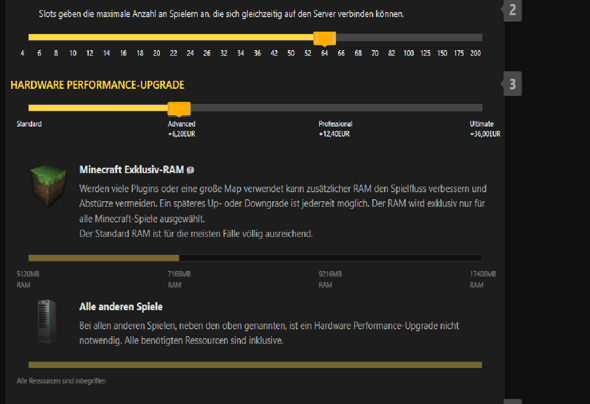This screenshot has width=590, height=404.
Task: Choose the Ultimate +36,00EUR performance level
Action: pyautogui.click(x=485, y=129)
